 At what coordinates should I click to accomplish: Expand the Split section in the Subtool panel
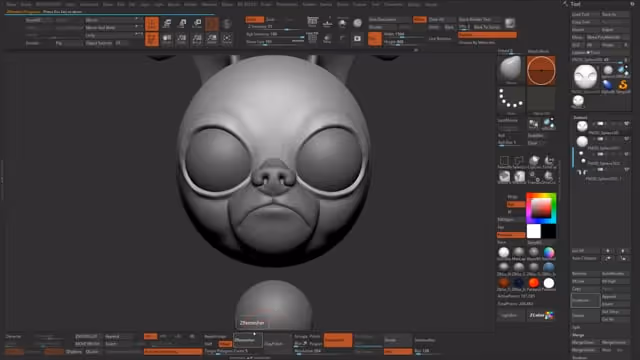(x=576, y=327)
